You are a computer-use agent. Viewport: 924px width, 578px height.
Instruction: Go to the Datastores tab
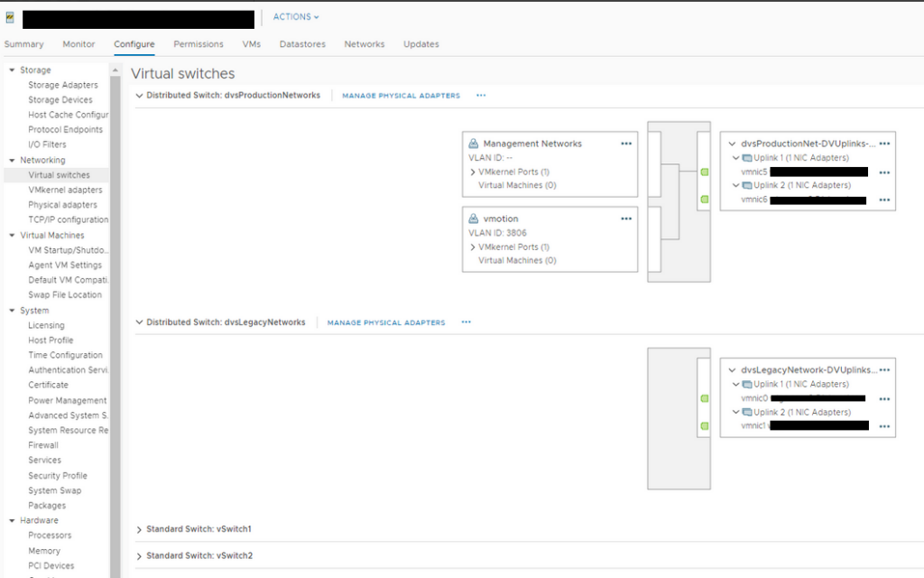[302, 44]
